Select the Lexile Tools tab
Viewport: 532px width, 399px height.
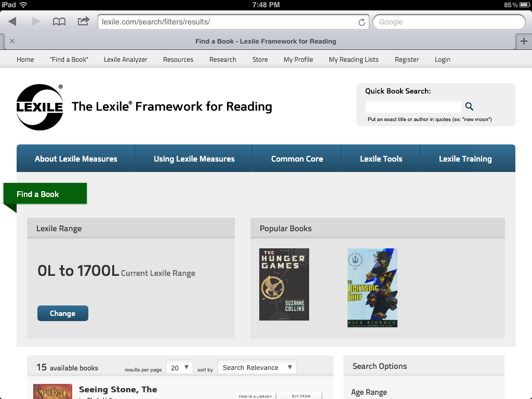coord(381,158)
